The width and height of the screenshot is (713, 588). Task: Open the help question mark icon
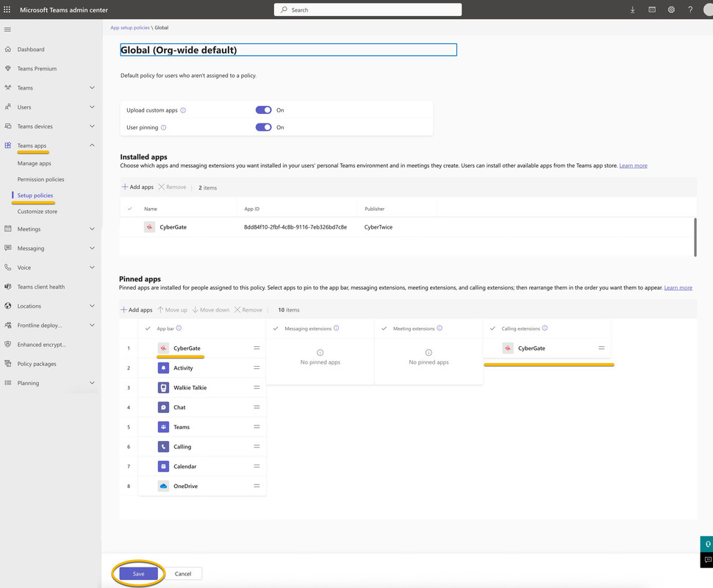(690, 10)
